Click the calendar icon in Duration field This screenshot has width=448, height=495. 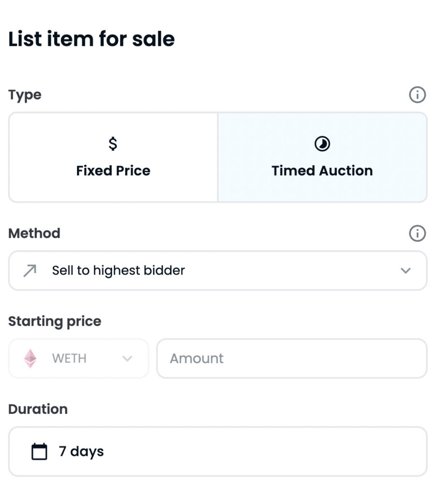point(39,451)
